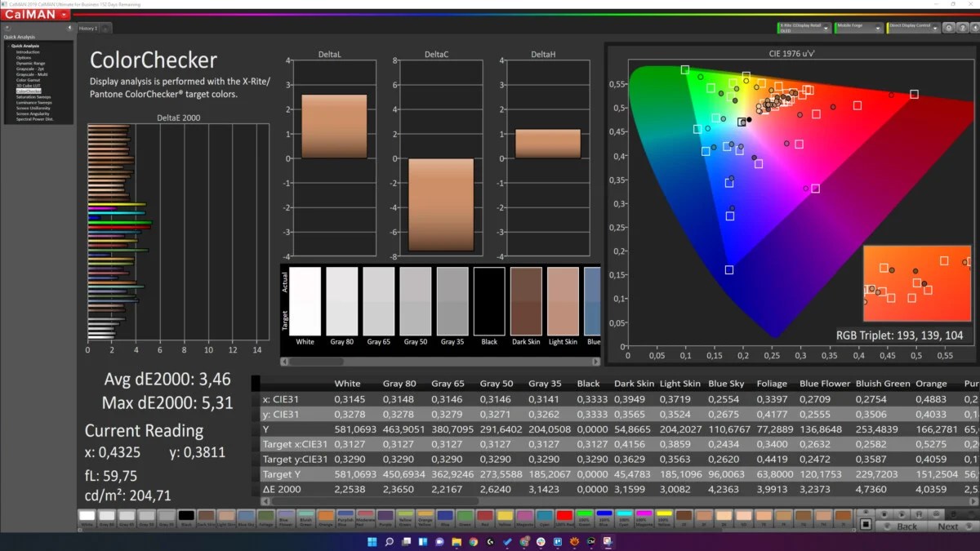This screenshot has height=551, width=980.
Task: Open Chrome from the taskbar
Action: 474,541
